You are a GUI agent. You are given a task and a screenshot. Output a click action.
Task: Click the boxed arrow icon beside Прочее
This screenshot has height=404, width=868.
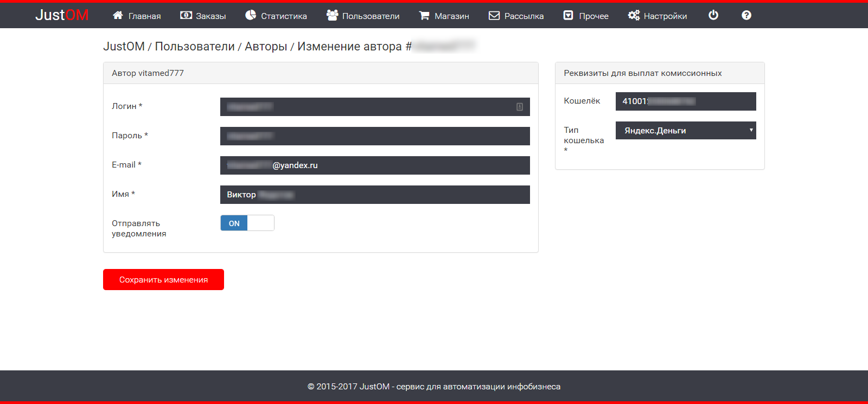tap(569, 15)
